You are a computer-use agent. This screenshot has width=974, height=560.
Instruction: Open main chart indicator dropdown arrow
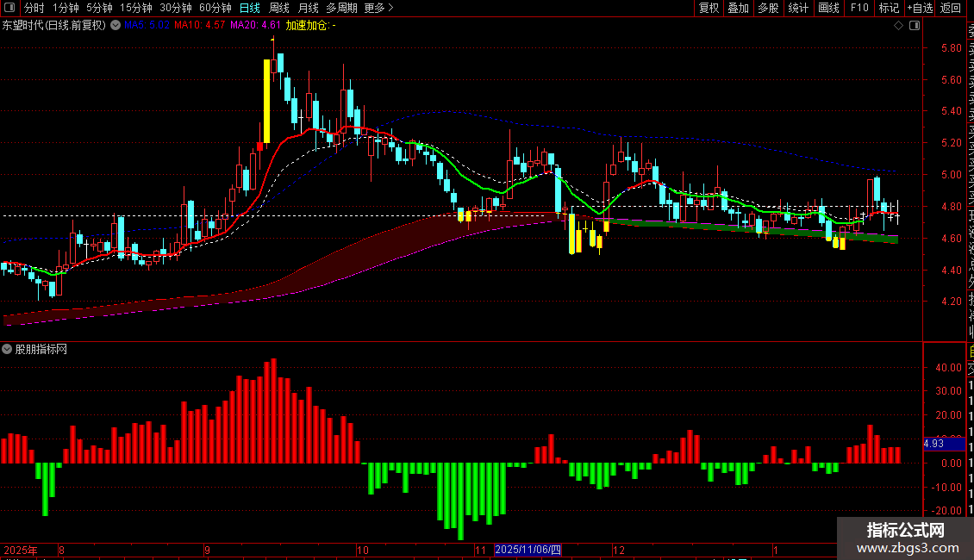tap(116, 26)
